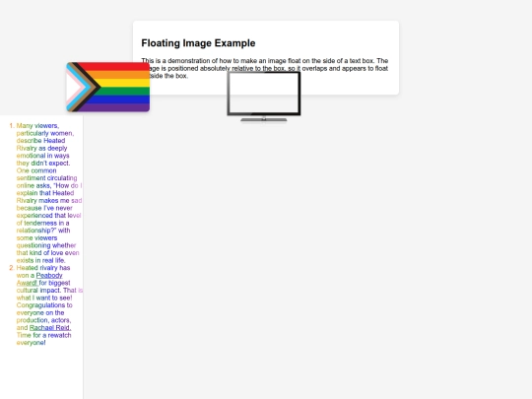Click the text "exists in real life."
This screenshot has width=532, height=399.
[40, 260]
